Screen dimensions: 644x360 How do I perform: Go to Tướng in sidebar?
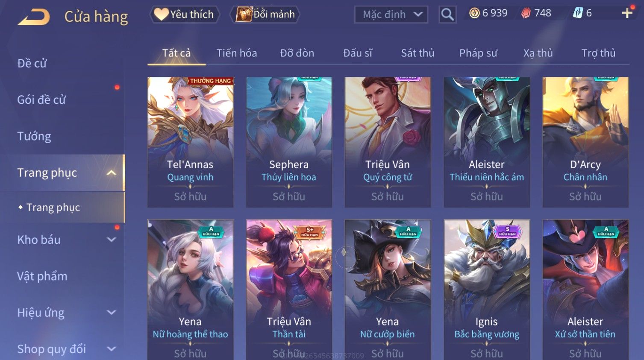[x=34, y=136]
